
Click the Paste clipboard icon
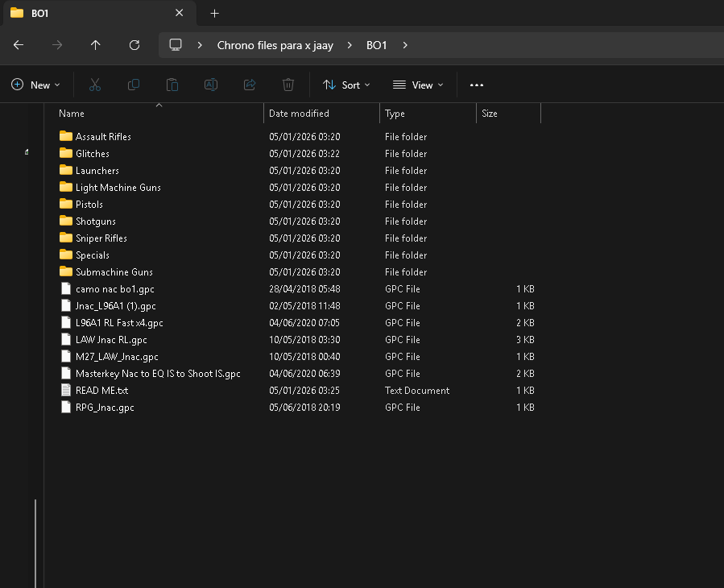[172, 85]
